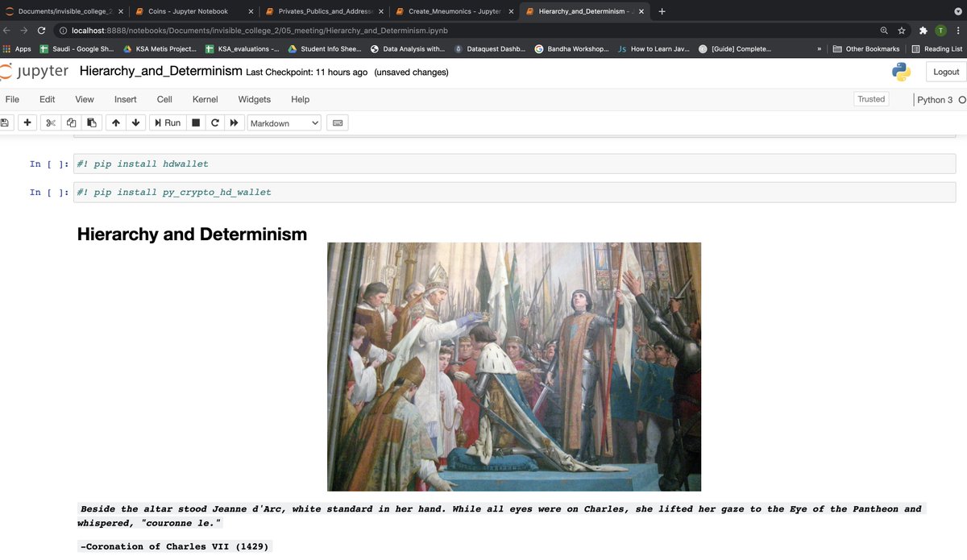Restart kernel and run all with fast-forward icon
The image size is (967, 560).
[234, 122]
